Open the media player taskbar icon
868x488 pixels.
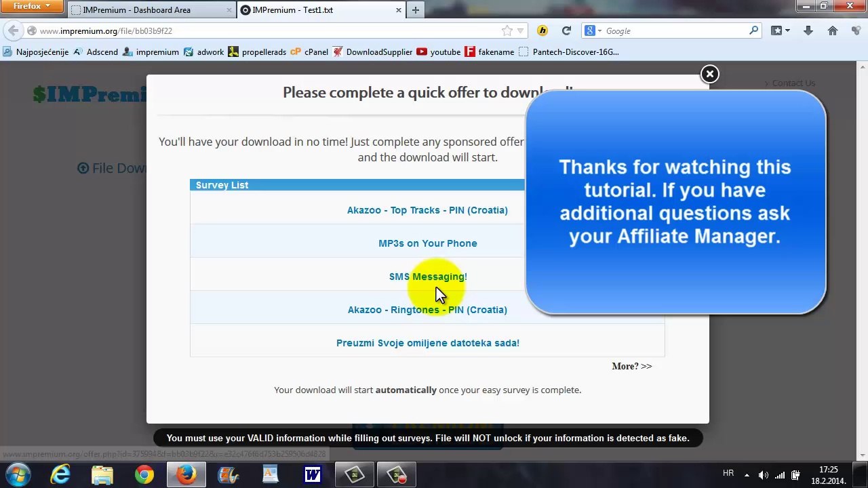[229, 474]
